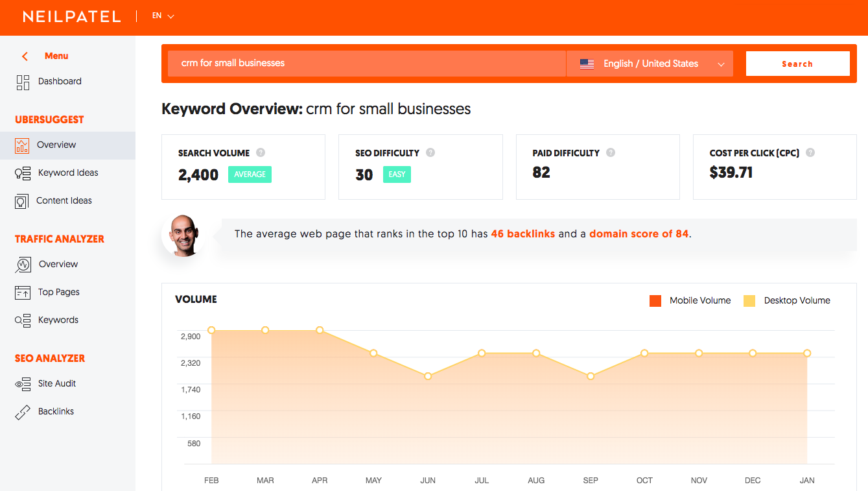
Task: Click the AVERAGE badge next to 2,400
Action: (x=250, y=174)
